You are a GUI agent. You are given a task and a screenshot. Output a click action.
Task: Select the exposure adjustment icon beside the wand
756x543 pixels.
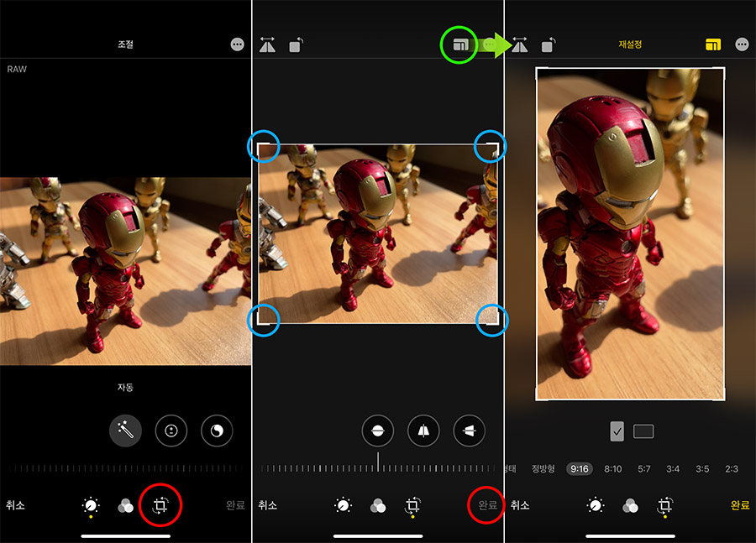click(x=171, y=431)
